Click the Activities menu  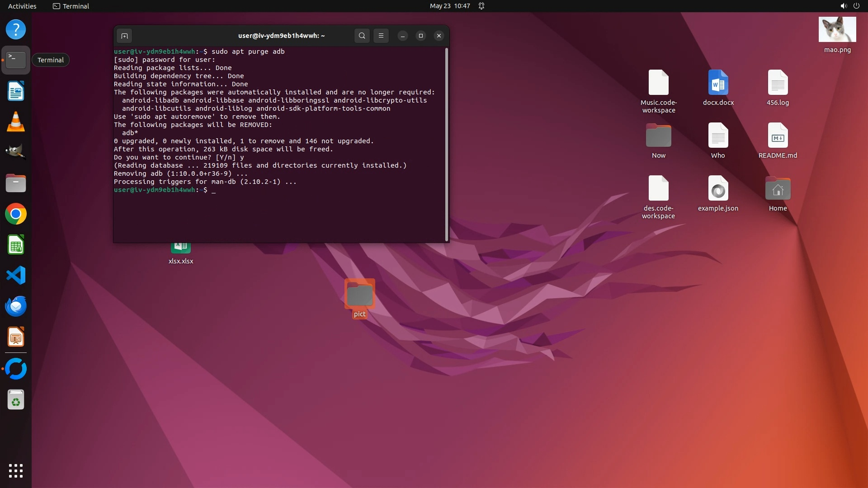[x=22, y=6]
